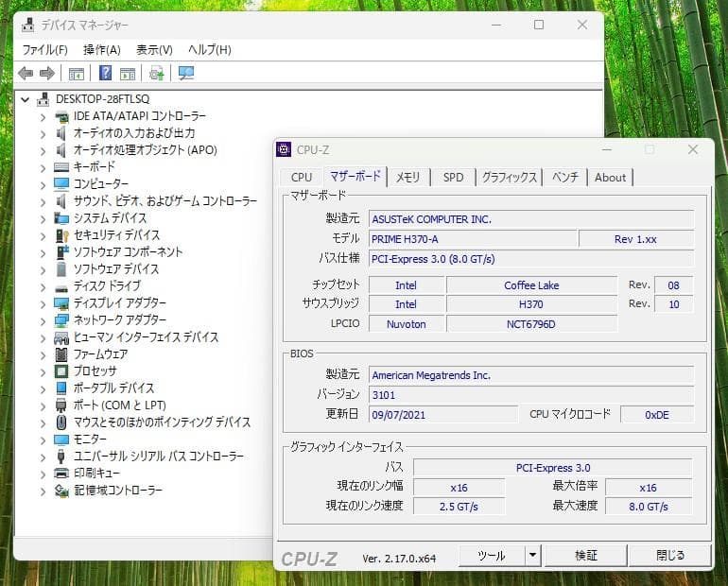
Task: Click the 2.5 GT/s current link speed value
Action: [x=459, y=507]
